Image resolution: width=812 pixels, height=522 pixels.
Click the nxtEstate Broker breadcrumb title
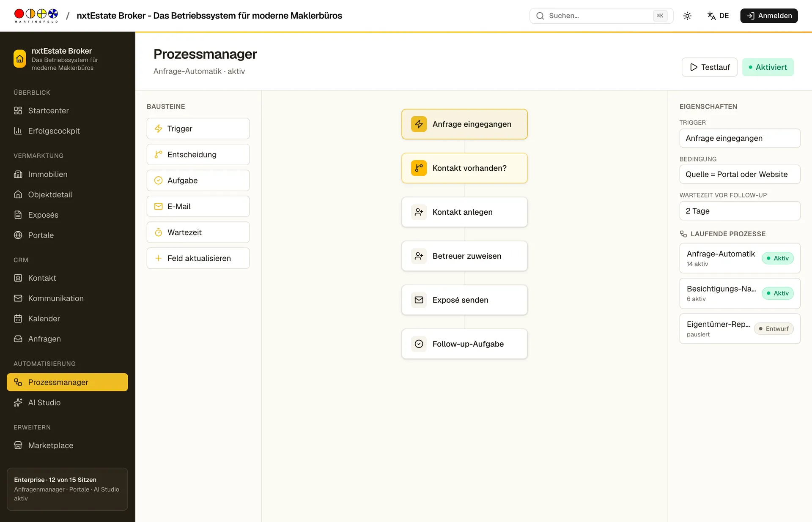pos(209,16)
